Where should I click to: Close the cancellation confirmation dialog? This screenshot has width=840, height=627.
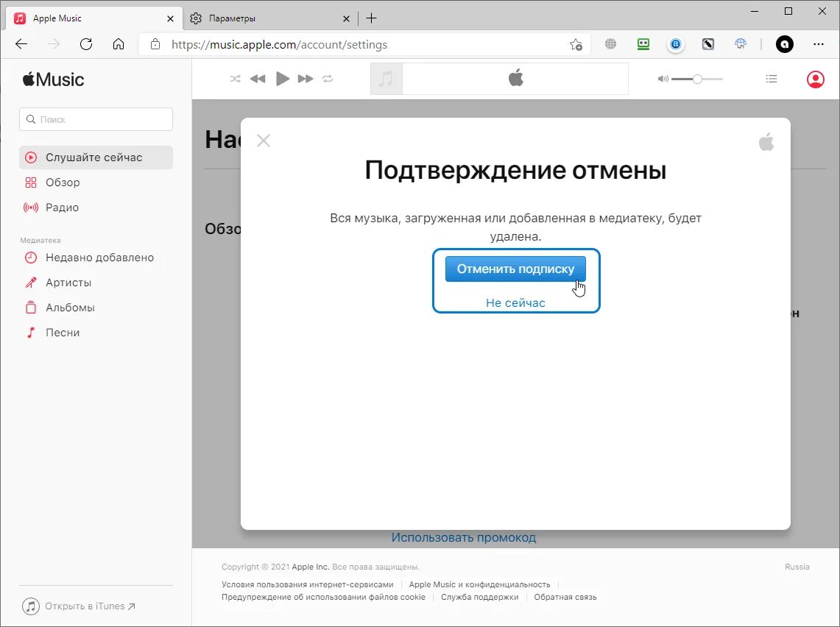(264, 141)
